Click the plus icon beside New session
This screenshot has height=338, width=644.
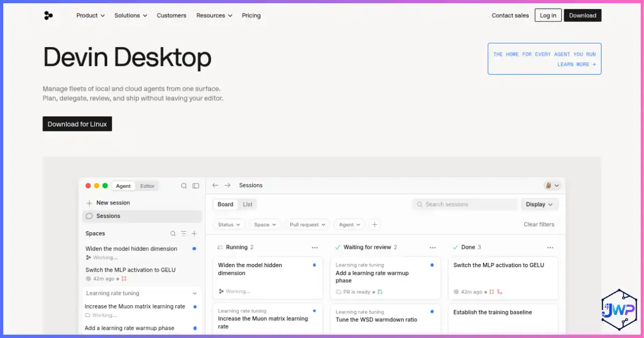89,203
